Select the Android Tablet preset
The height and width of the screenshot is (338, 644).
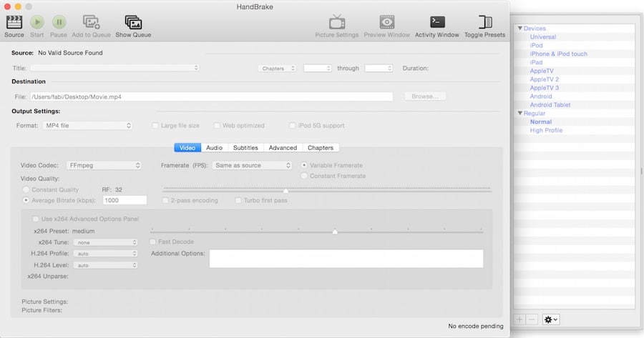[x=550, y=105]
